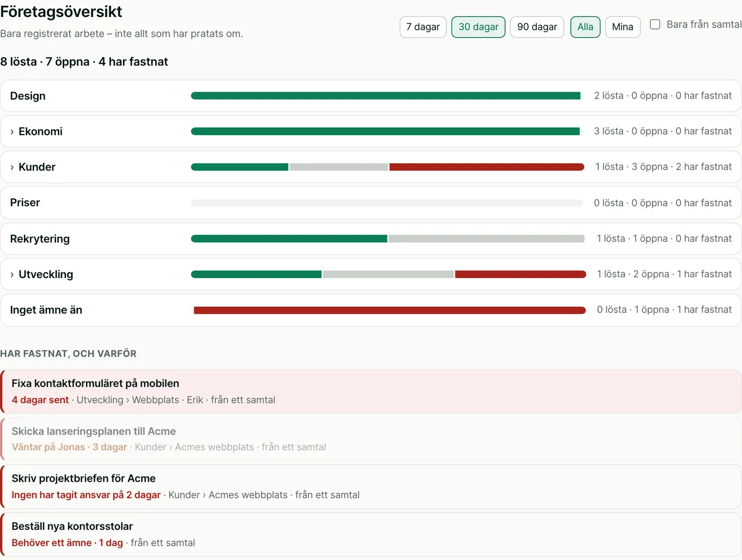The image size is (742, 560).
Task: Open Beställ nya kontorsstolar item
Action: pos(370,534)
